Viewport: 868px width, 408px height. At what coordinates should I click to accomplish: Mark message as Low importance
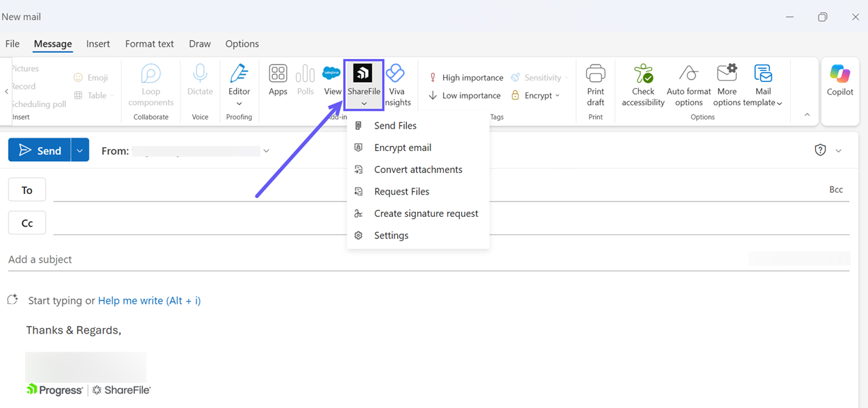(465, 95)
